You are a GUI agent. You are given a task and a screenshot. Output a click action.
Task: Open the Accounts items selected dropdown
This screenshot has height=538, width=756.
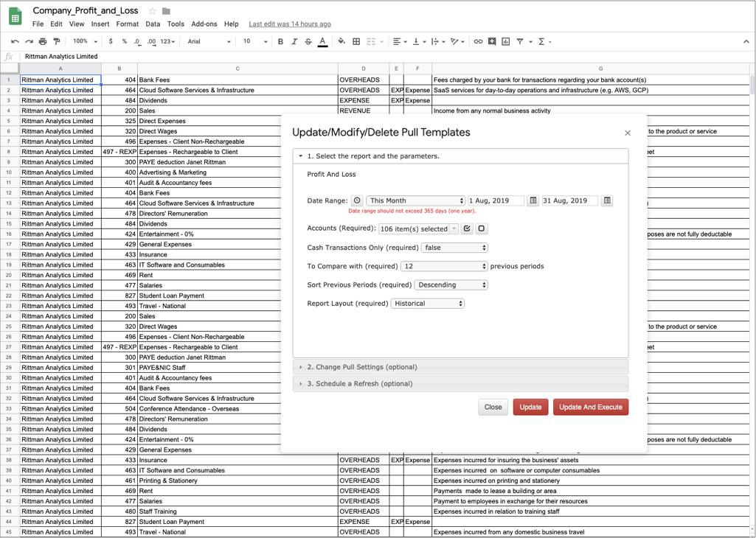pos(418,229)
